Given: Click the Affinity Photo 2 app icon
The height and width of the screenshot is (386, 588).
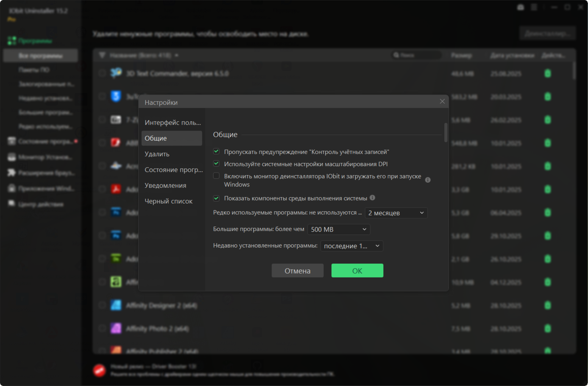Looking at the screenshot, I should coord(116,328).
